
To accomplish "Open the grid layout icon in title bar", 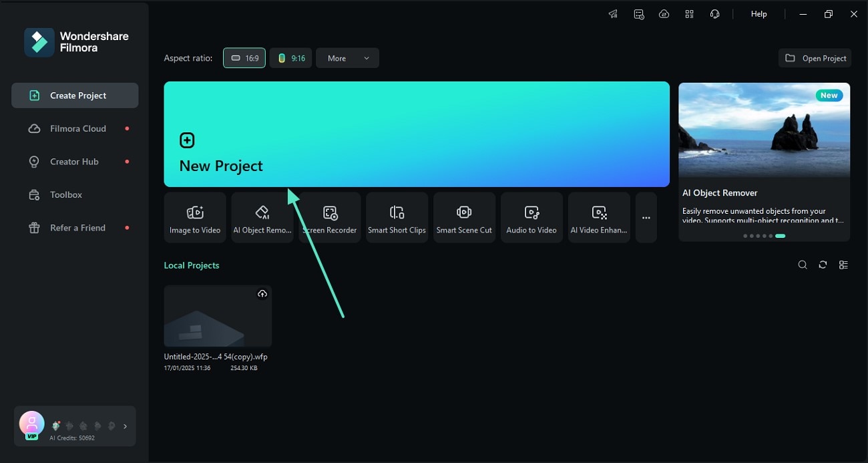I will click(689, 14).
